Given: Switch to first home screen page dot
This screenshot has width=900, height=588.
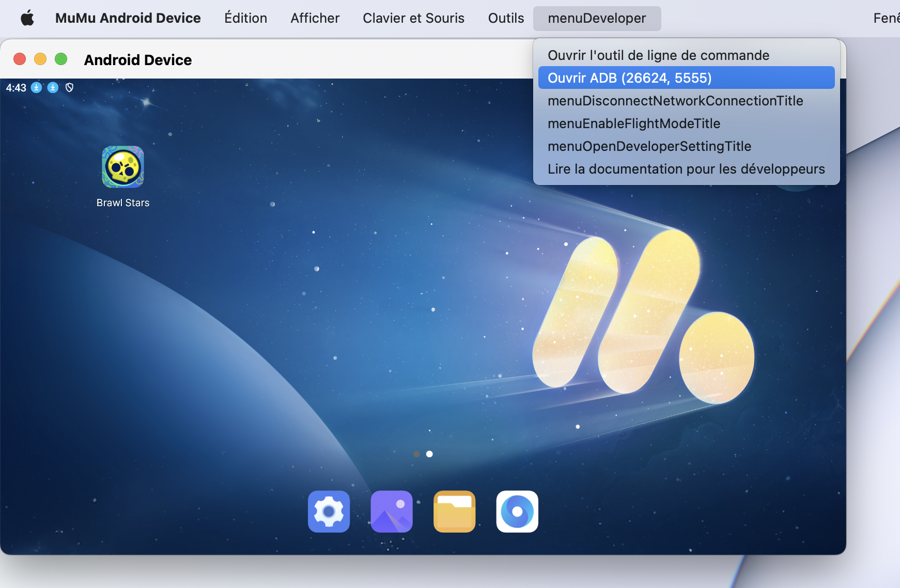Looking at the screenshot, I should tap(416, 454).
